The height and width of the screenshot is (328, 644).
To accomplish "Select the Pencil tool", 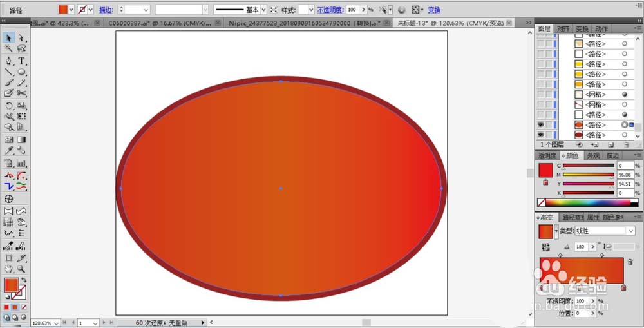I will tap(22, 83).
